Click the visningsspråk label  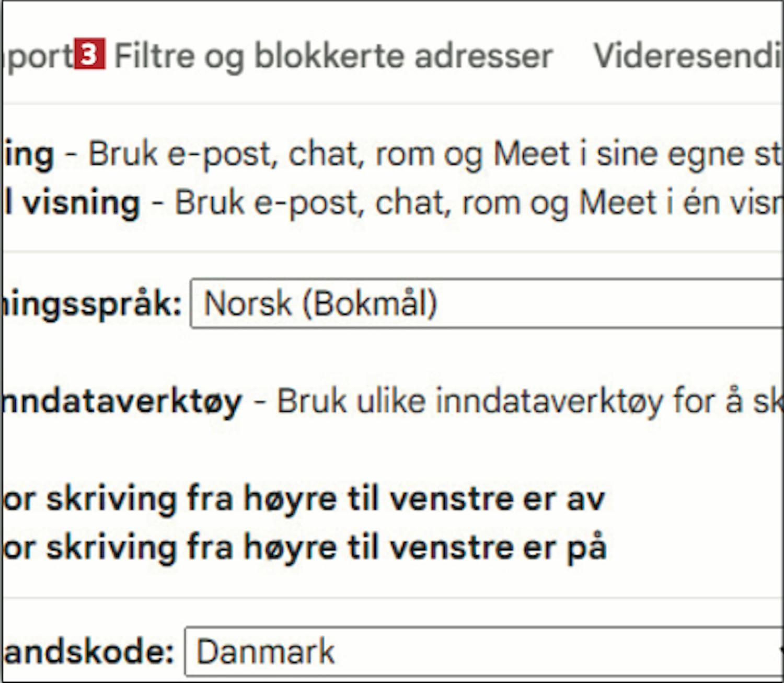(x=92, y=304)
